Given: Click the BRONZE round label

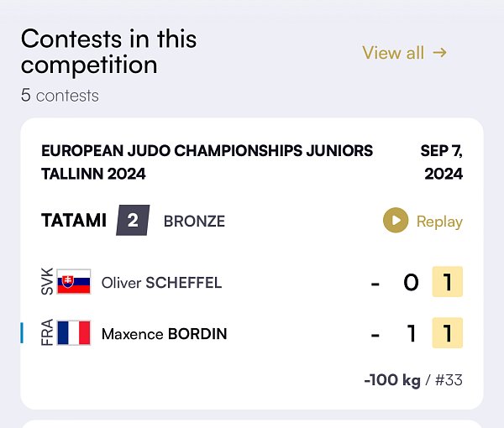Looking at the screenshot, I should 195,222.
